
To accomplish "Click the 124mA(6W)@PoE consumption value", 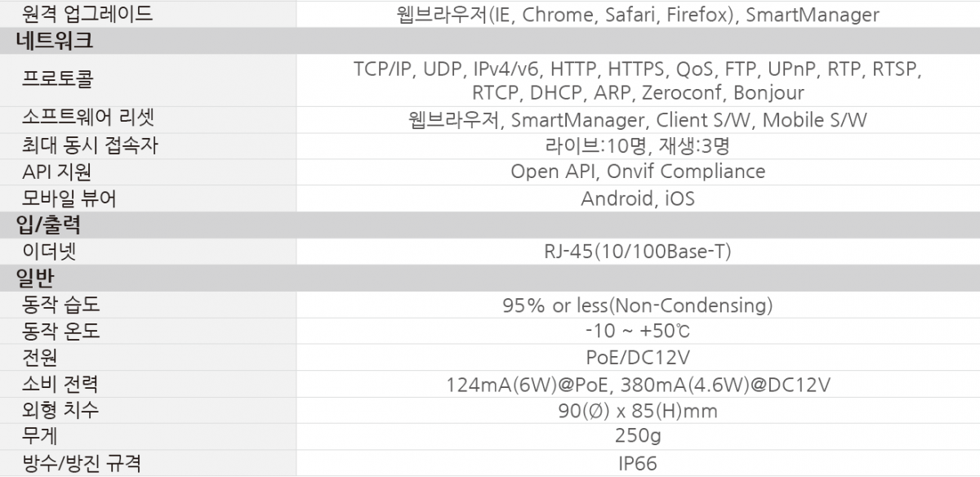I will pyautogui.click(x=638, y=385).
